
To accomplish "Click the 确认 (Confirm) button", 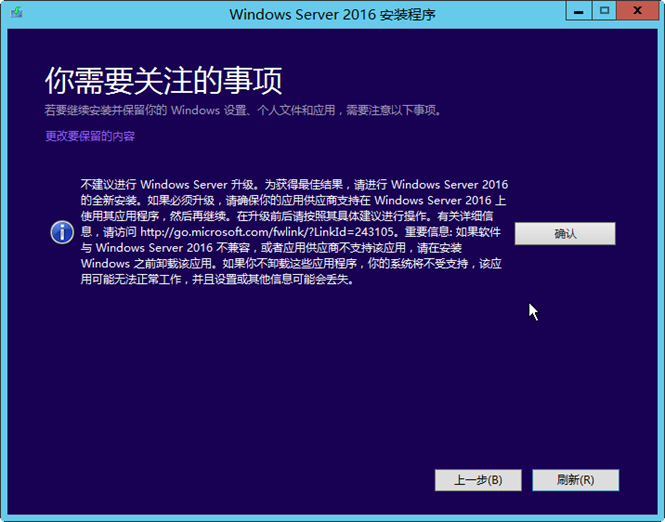I will point(565,234).
